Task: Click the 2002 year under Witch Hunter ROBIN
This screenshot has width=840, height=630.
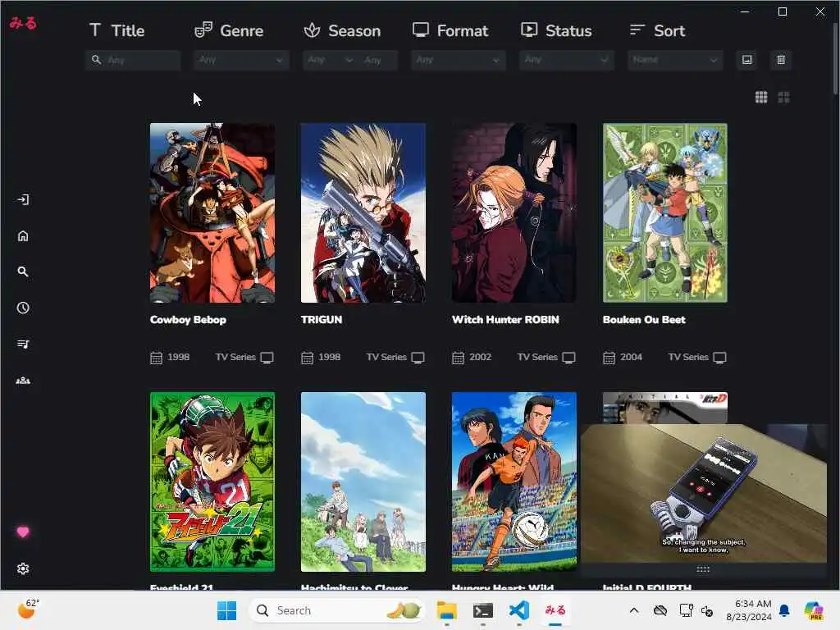Action: pos(480,358)
